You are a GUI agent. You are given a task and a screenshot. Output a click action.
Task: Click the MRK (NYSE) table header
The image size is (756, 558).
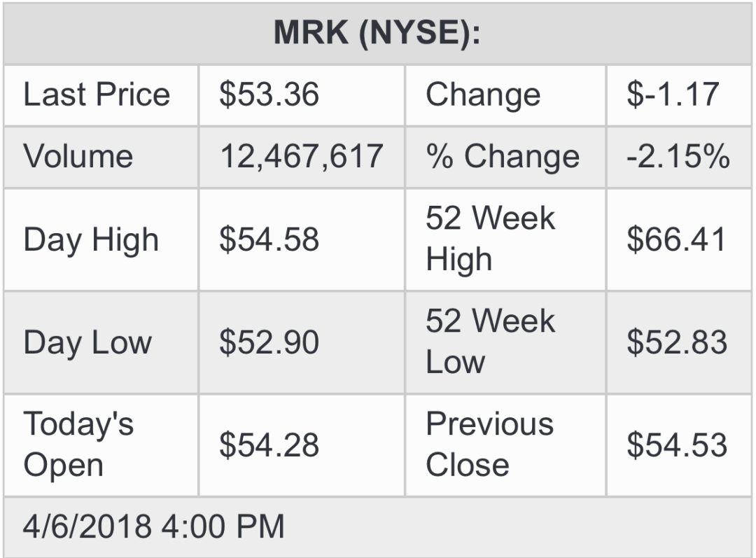[377, 34]
